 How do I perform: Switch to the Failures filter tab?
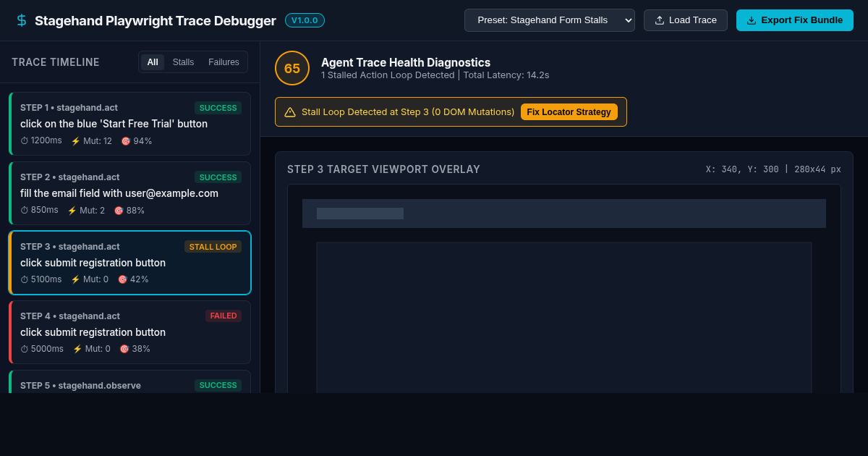[x=224, y=62]
